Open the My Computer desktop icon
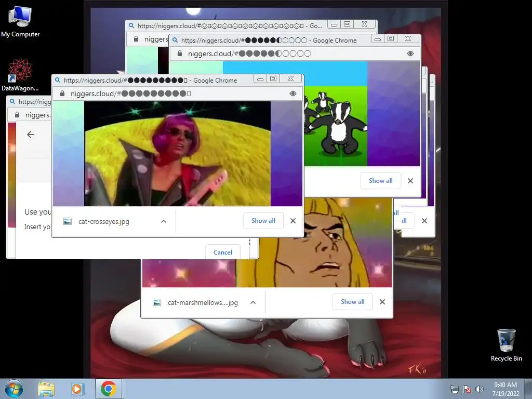This screenshot has width=532, height=399. [20, 21]
